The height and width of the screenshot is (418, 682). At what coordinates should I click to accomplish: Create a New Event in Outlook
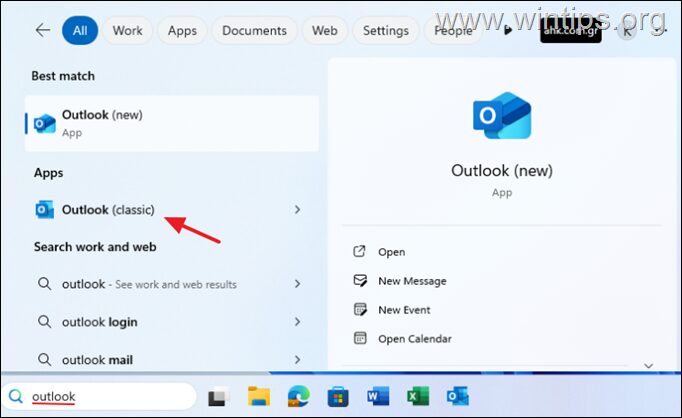[404, 310]
